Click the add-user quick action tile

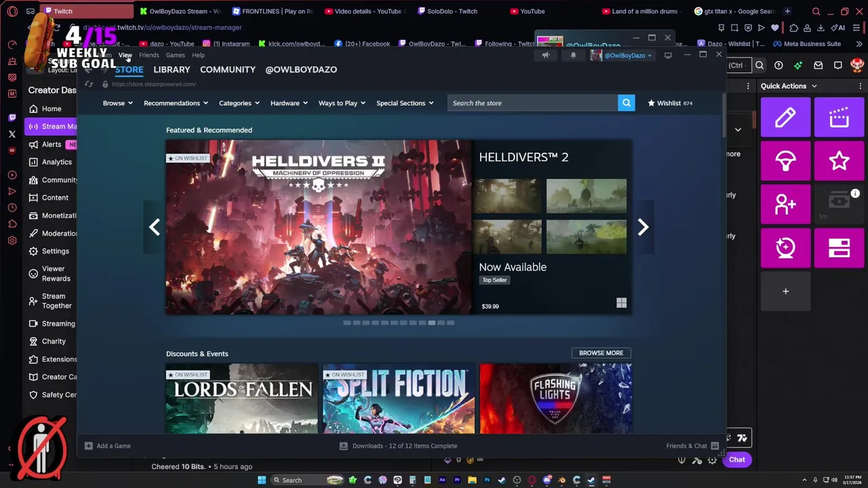[785, 204]
